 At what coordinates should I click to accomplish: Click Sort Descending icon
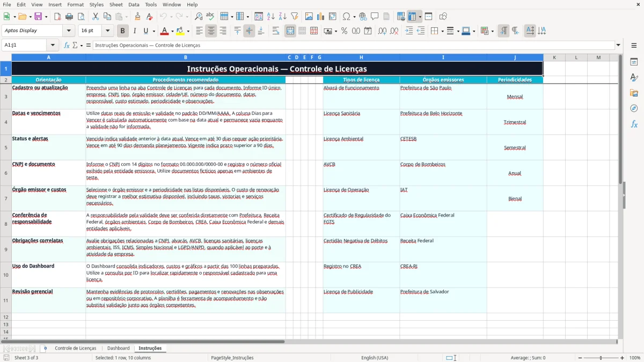pos(283,17)
